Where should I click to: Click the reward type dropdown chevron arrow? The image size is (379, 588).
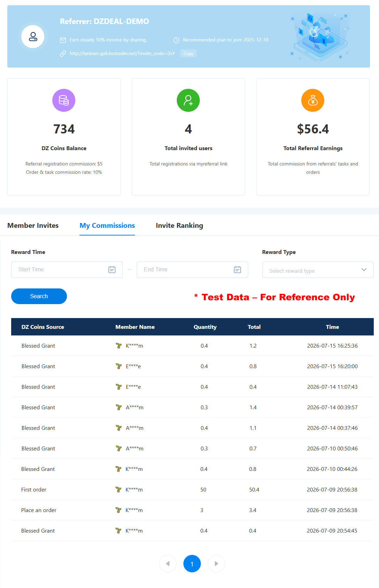pos(364,270)
